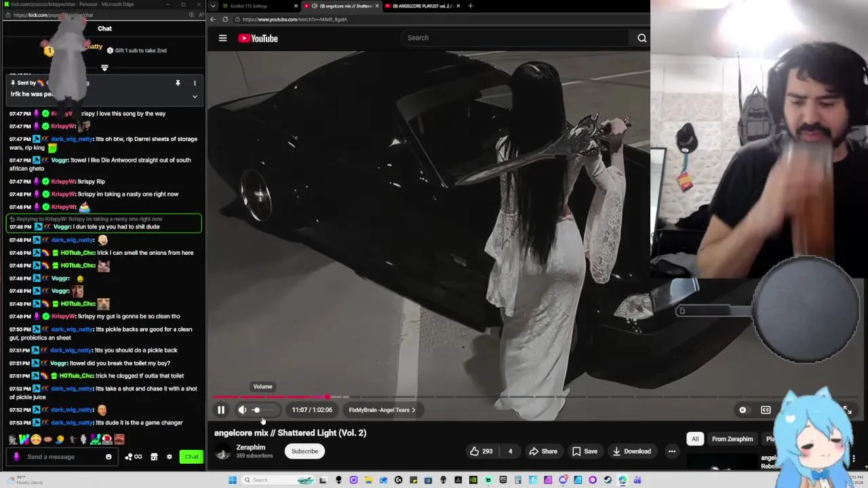Pause the YouTube video
The width and height of the screenshot is (868, 488).
pos(221,410)
